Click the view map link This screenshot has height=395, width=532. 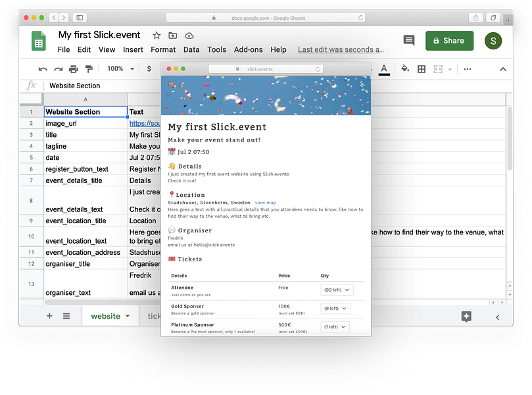(x=266, y=202)
